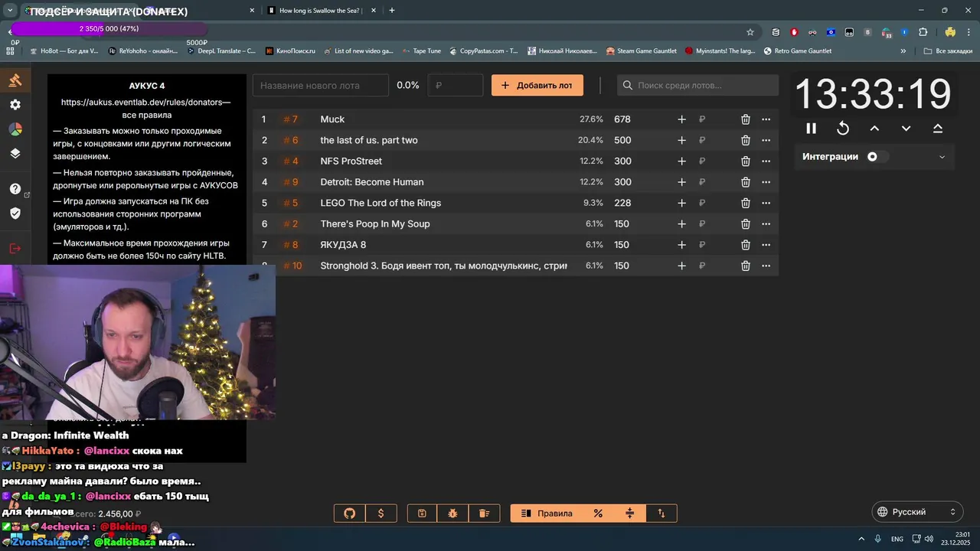Viewport: 980px width, 551px height.
Task: Open Chrome tab search dropdown arrow
Action: coord(10,11)
